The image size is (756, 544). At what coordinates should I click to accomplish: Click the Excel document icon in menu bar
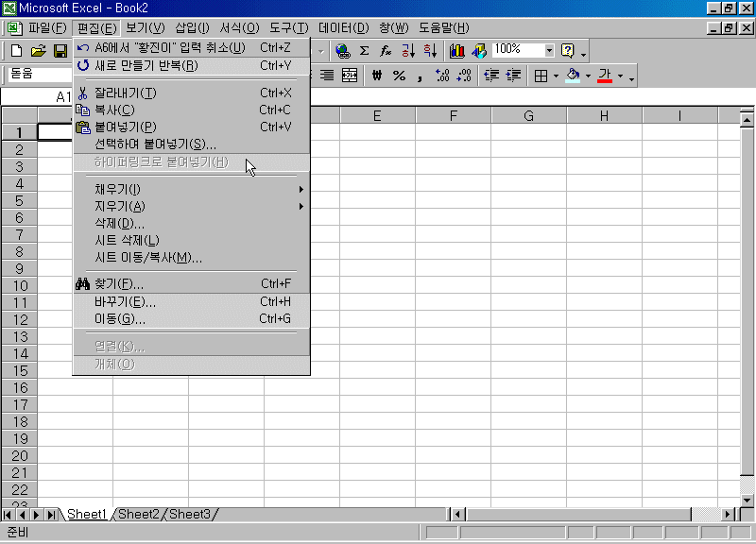[14, 28]
